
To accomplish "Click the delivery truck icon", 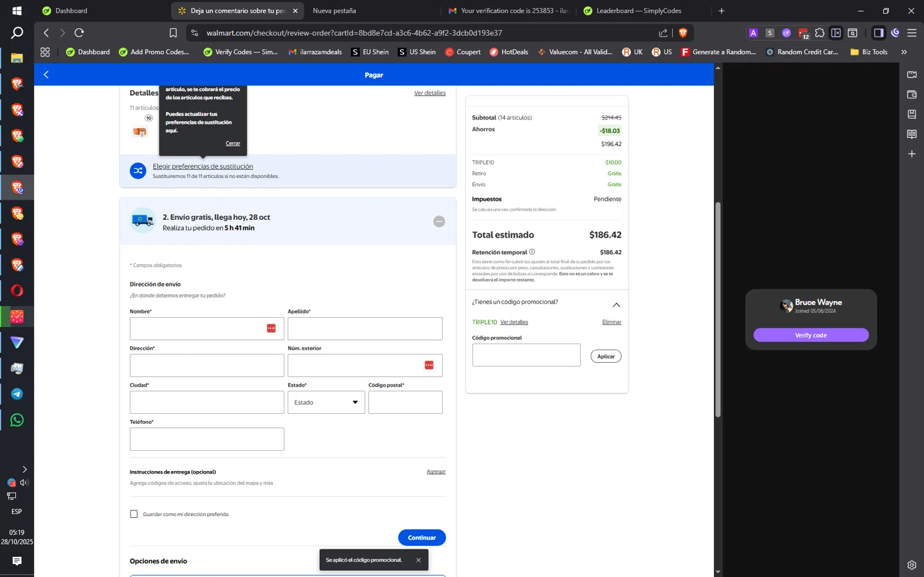I will pos(143,220).
